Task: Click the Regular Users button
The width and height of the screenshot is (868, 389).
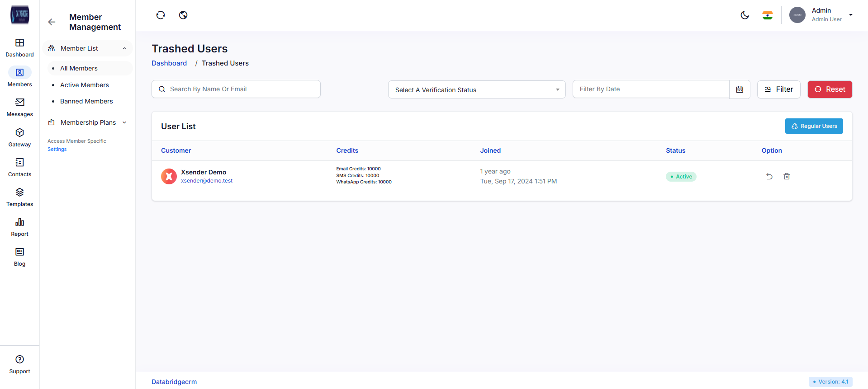Action: (814, 126)
